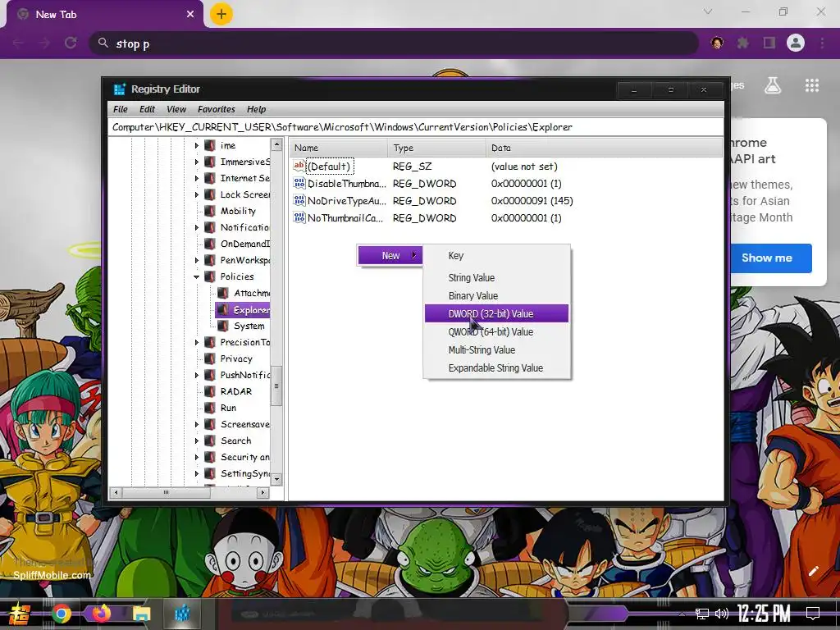Click the Registry Editor title bar icon
Viewport: 840px width, 630px height.
click(x=120, y=89)
